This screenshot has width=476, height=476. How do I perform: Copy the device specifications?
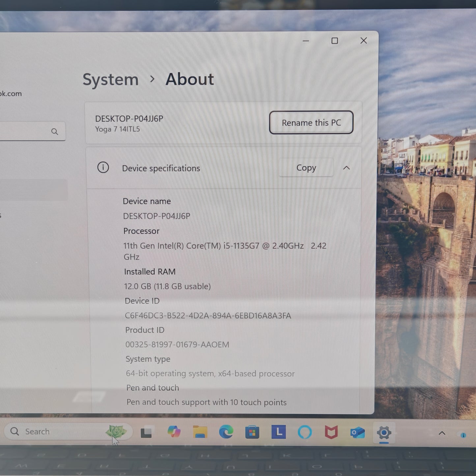click(x=306, y=168)
